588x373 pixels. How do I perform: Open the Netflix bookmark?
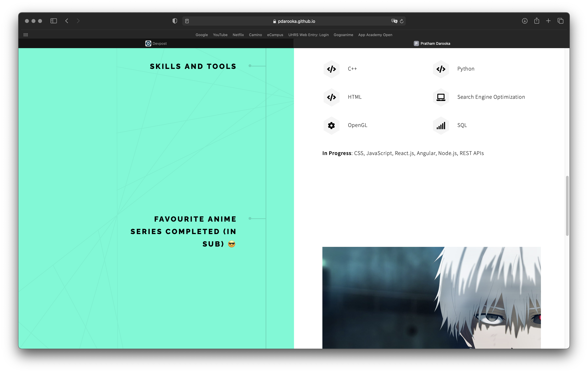[x=238, y=35]
